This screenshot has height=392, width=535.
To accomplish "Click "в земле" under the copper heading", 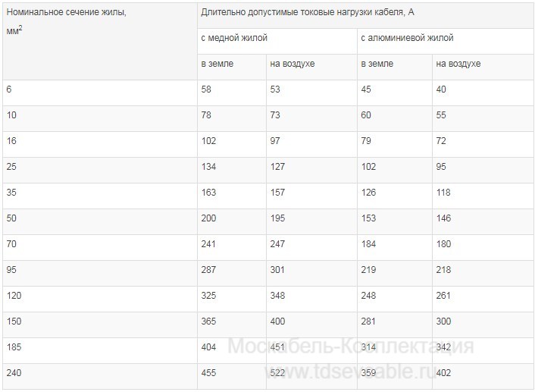I will point(217,64).
